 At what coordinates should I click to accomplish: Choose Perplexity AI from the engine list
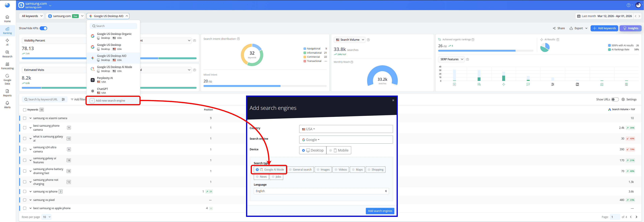pyautogui.click(x=105, y=80)
